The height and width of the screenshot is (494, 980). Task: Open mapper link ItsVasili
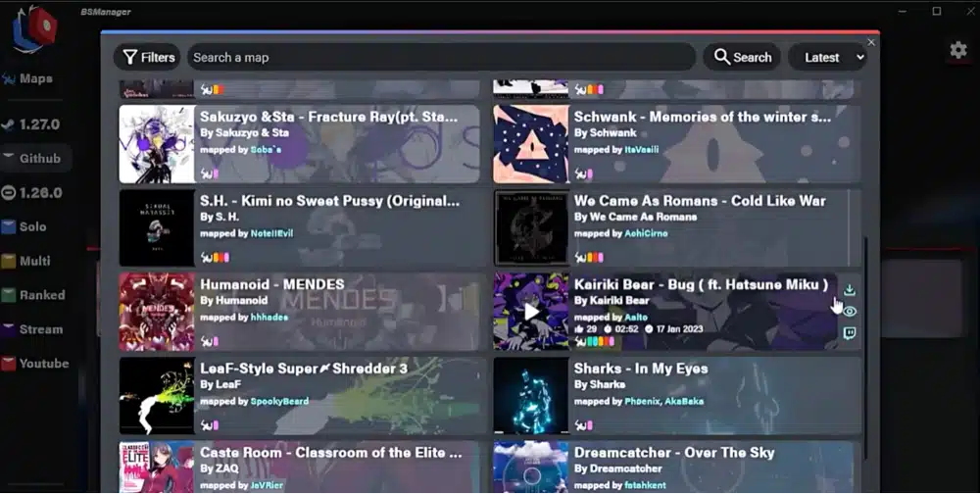641,149
